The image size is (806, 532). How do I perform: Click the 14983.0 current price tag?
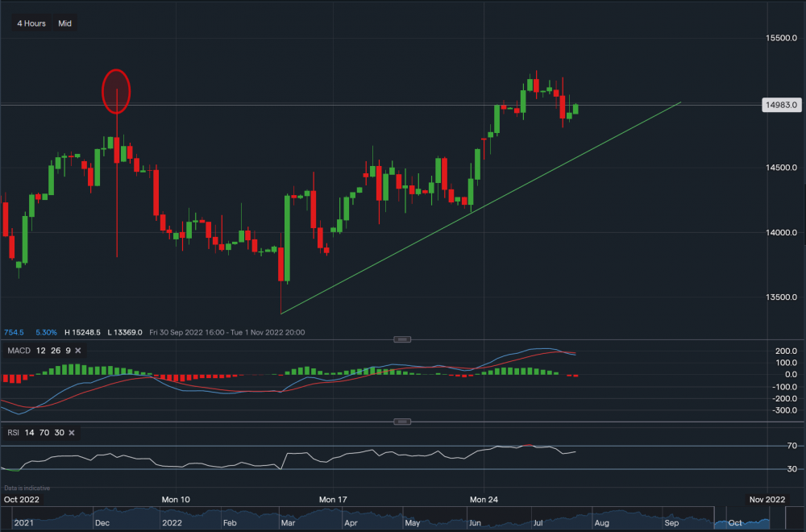point(780,105)
